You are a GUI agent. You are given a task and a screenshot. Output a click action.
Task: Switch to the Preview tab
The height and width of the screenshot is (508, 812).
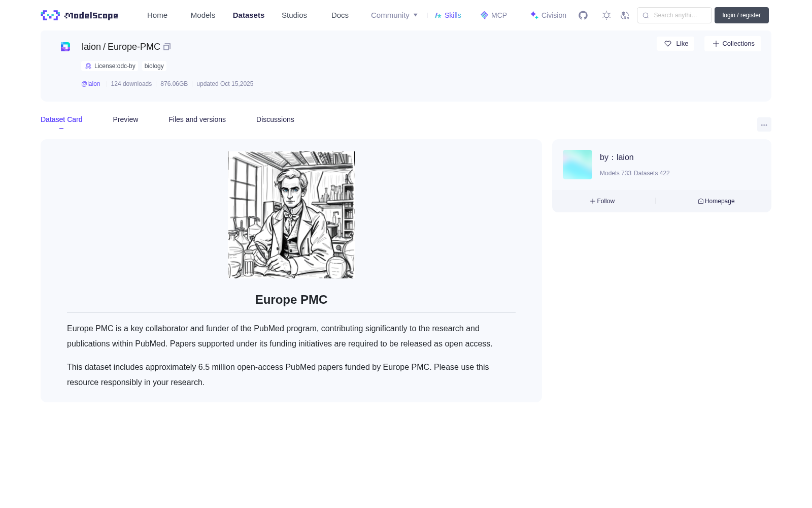(x=125, y=119)
